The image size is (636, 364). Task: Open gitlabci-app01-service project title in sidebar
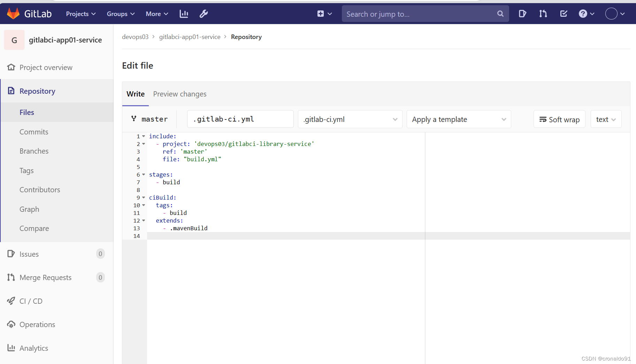[x=65, y=40]
